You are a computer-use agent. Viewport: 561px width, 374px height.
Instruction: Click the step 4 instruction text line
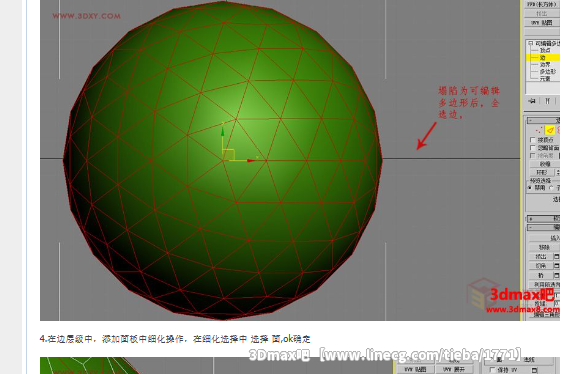coord(175,339)
